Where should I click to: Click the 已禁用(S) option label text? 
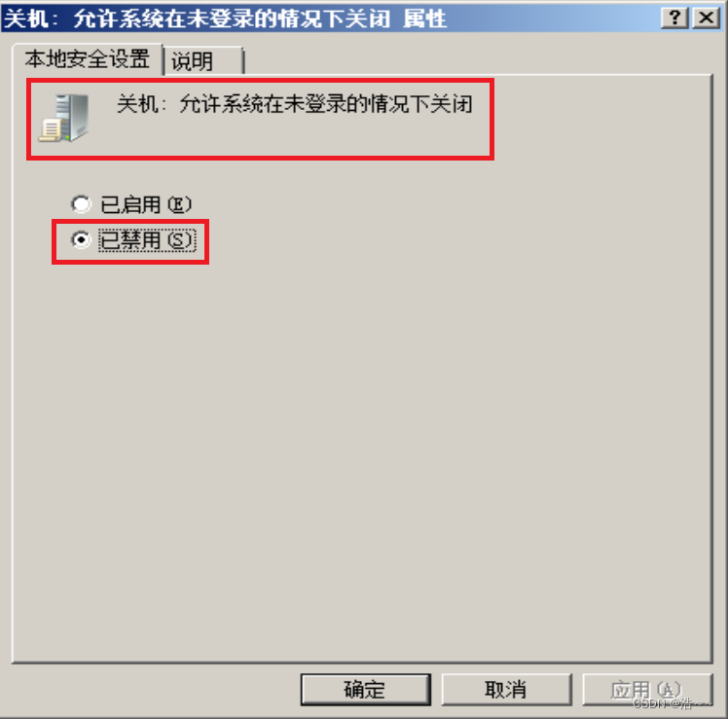[147, 240]
